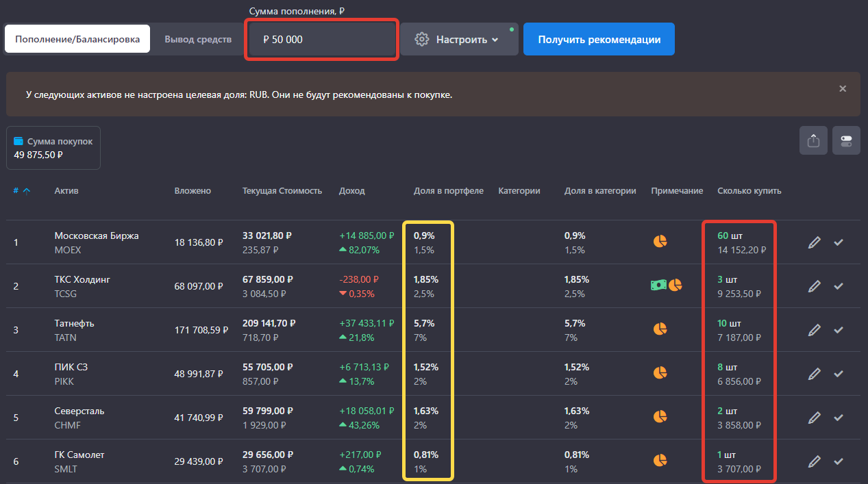Image resolution: width=868 pixels, height=484 pixels.
Task: Click the 60 шт buy amount for MOEX
Action: coord(730,235)
